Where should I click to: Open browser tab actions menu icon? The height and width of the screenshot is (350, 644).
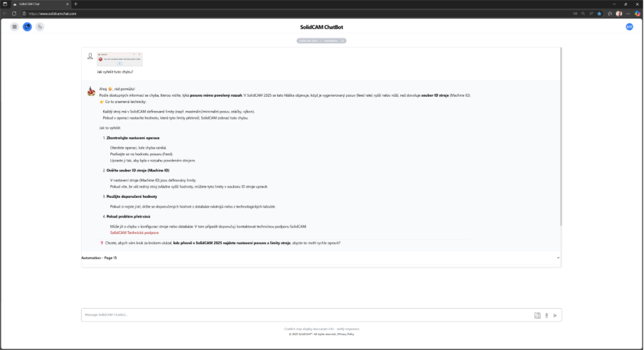(5, 4)
